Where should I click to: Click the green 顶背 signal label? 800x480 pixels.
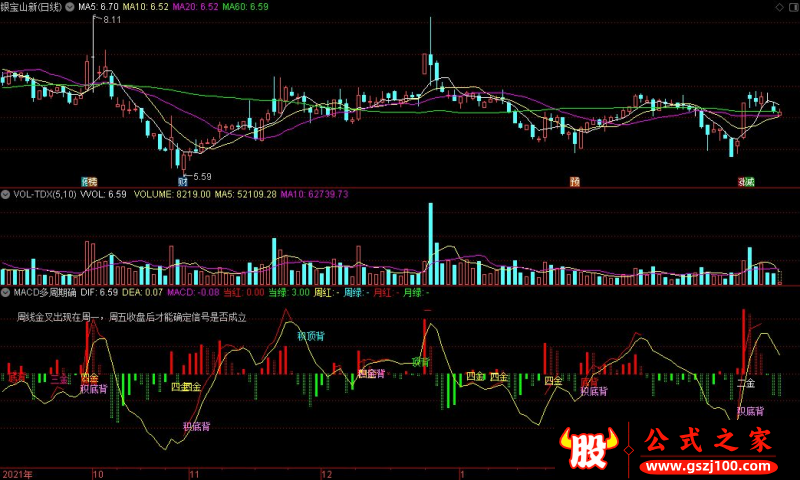click(421, 362)
